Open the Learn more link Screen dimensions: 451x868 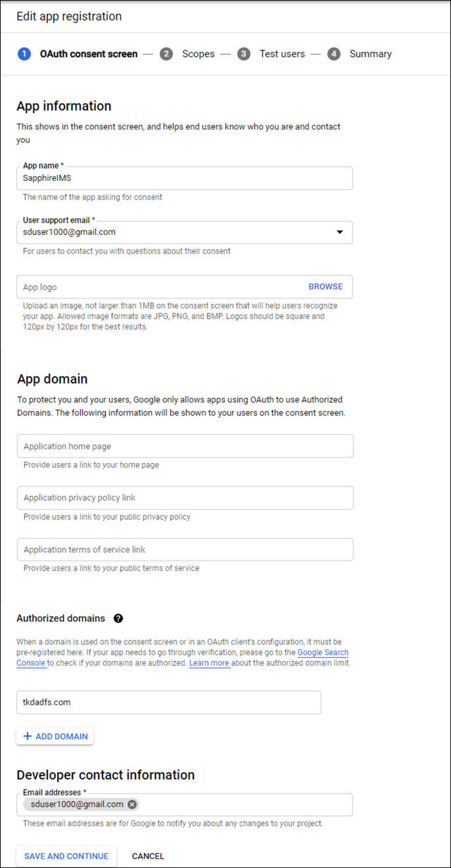click(209, 663)
